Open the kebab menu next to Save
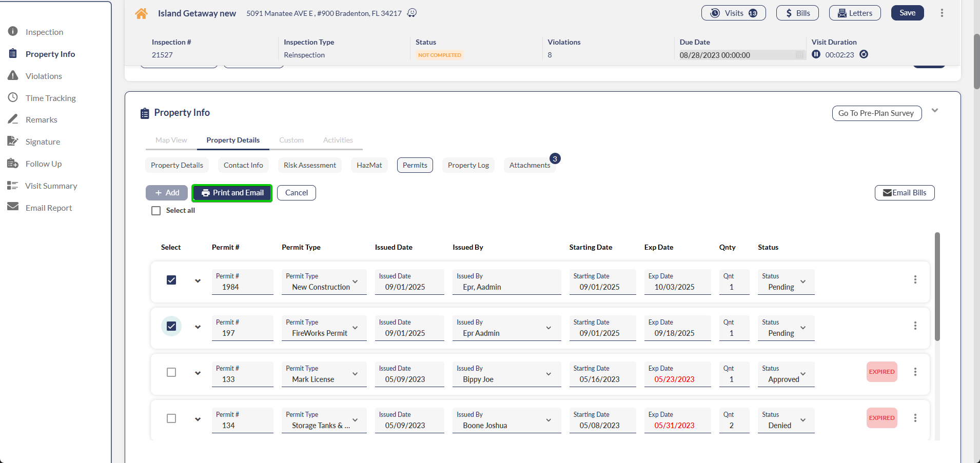This screenshot has width=980, height=463. (942, 13)
